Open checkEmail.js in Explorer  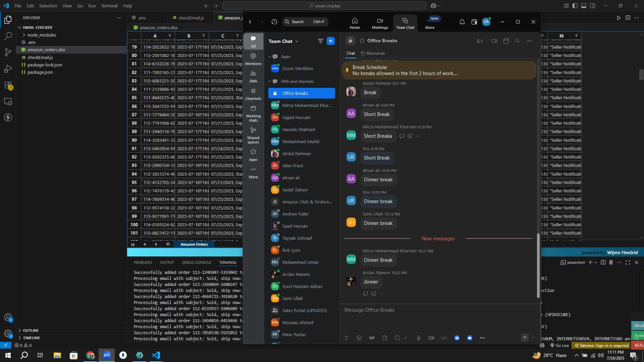tap(40, 57)
